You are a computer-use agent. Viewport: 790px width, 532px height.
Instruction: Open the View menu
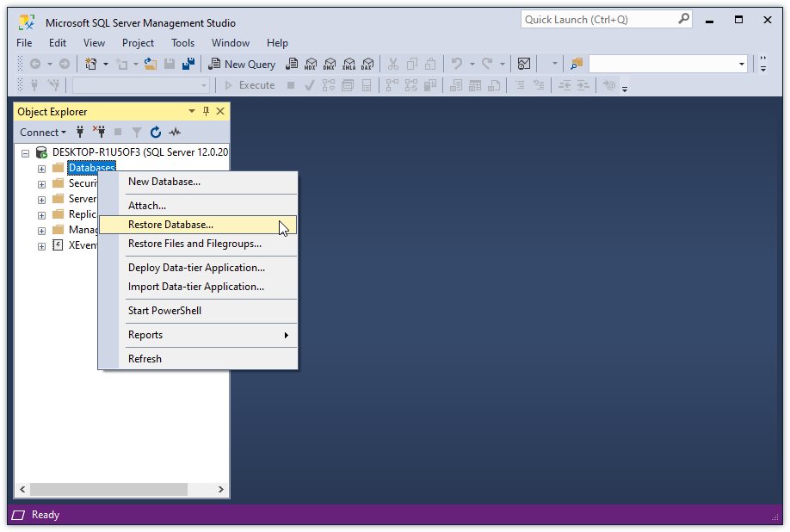pos(94,43)
